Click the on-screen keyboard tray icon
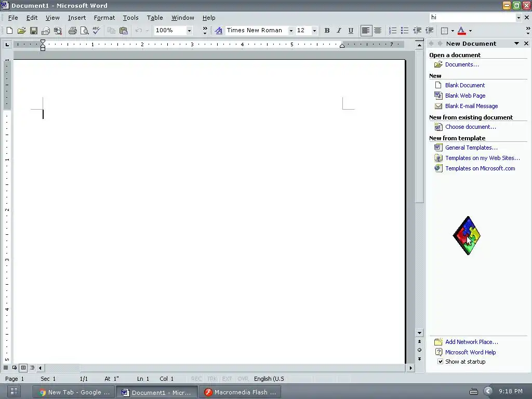Screen dimensions: 532x399 pos(474,392)
